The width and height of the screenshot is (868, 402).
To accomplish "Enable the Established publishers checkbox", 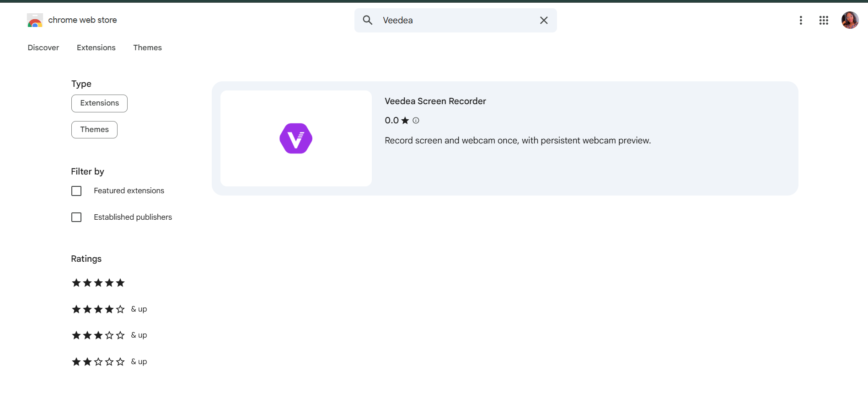I will [76, 217].
